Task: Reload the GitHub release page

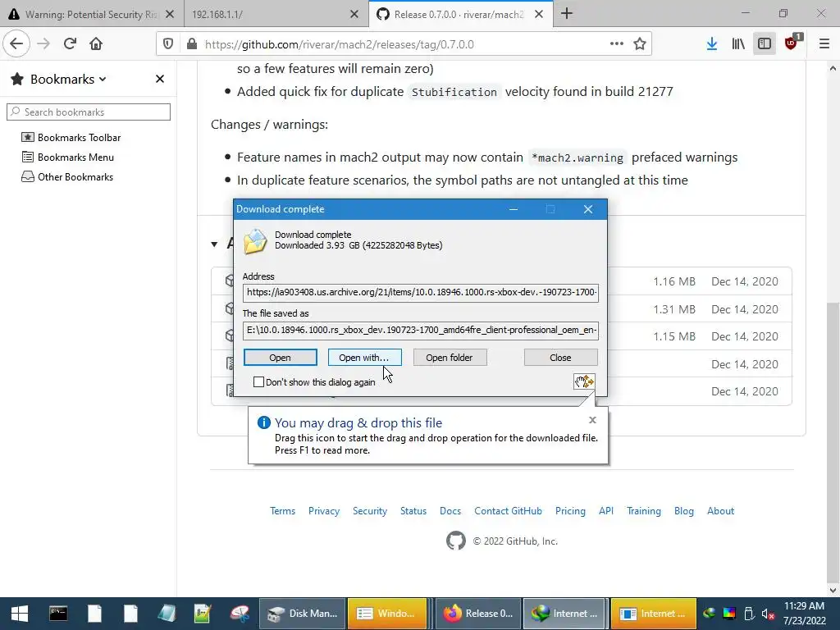Action: coord(70,44)
